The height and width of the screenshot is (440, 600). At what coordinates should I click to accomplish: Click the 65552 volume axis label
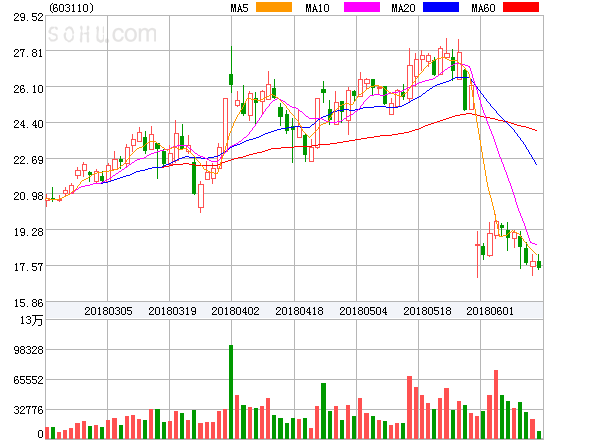point(28,380)
